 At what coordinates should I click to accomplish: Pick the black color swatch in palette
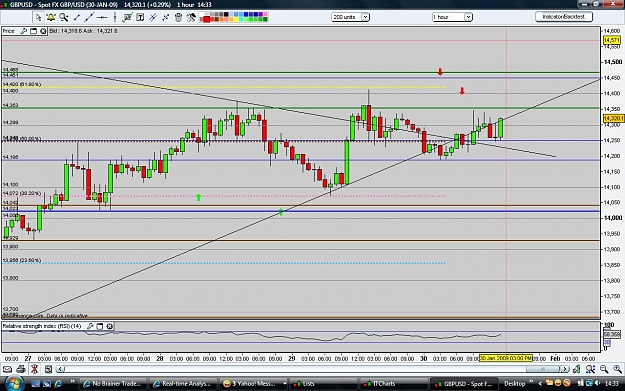(x=226, y=15)
